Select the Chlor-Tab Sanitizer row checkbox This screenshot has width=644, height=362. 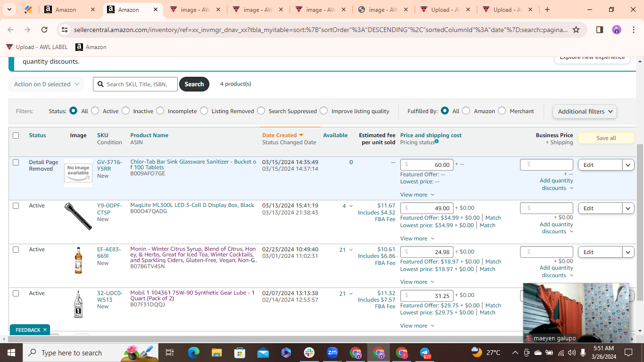click(16, 162)
